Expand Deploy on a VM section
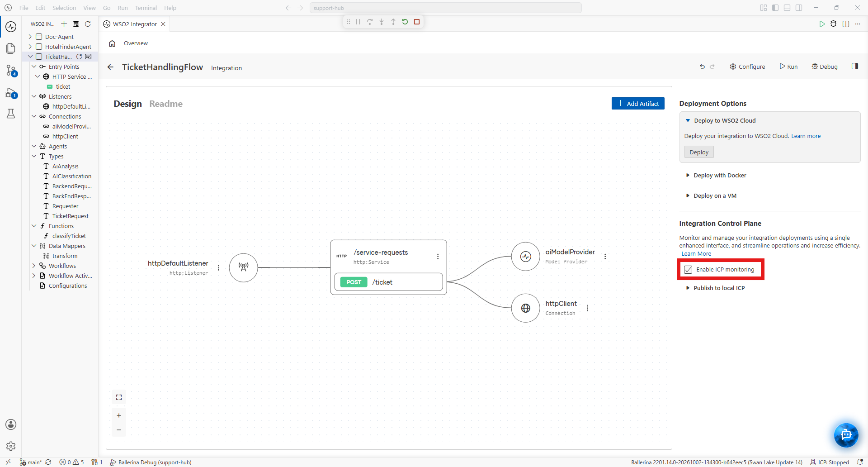Viewport: 868px width, 467px height. click(711, 196)
